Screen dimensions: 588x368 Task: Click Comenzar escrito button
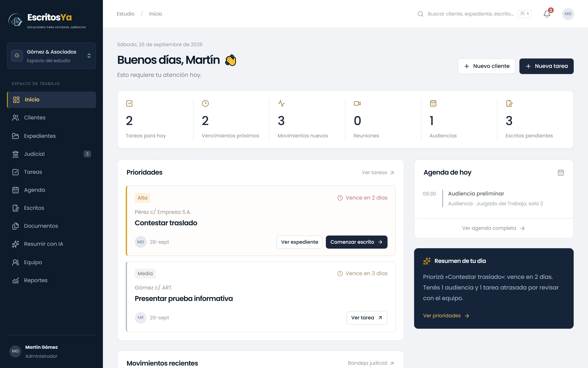point(356,242)
